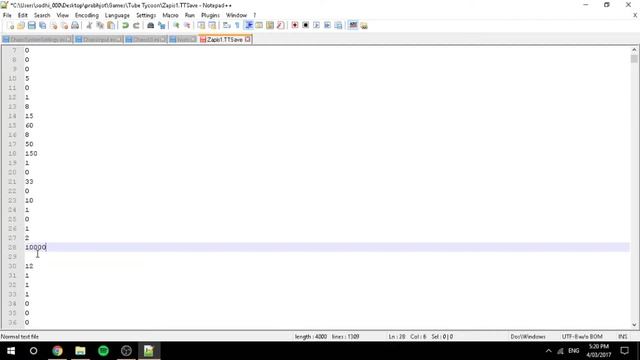This screenshot has width=640, height=360.
Task: Toggle Show All Characters pilcrow icon
Action: point(238,26)
